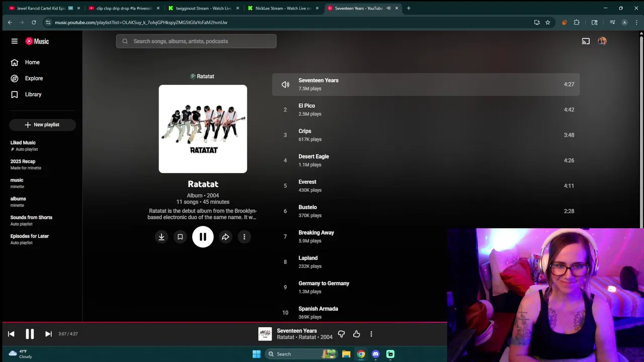
Task: Open weather widget showing 41°F
Action: point(21,354)
